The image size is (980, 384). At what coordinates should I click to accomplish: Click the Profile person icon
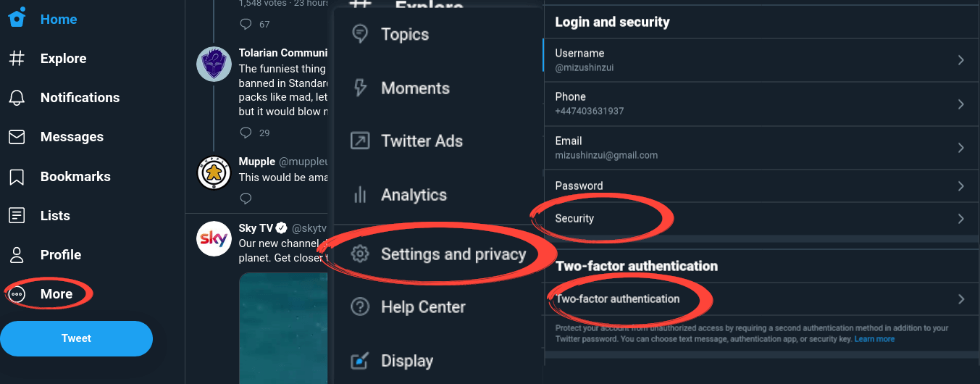coord(17,255)
